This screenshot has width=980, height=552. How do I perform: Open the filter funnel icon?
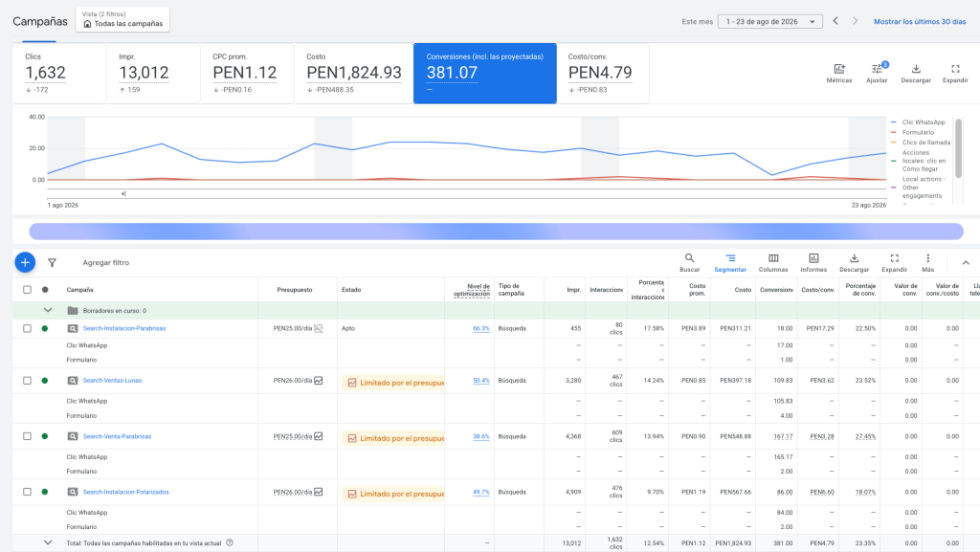coord(53,263)
